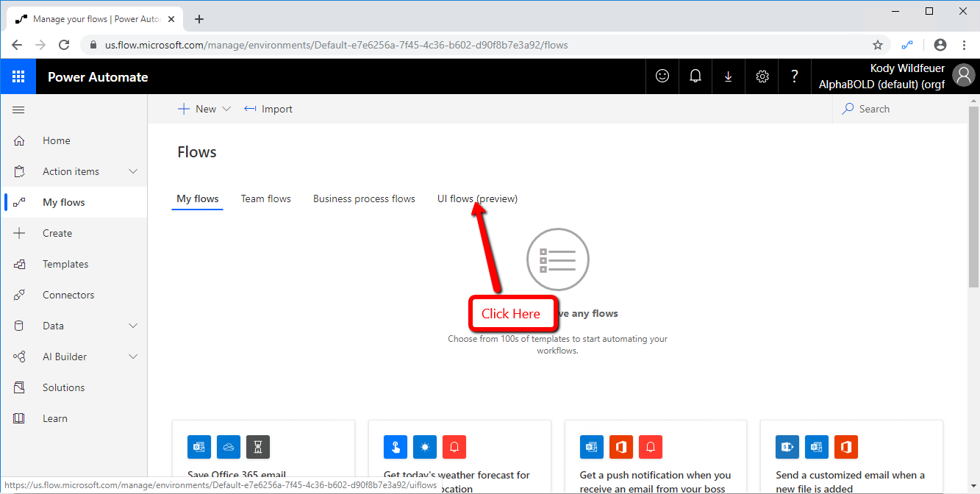Click the Action items clipboard icon

(x=19, y=171)
